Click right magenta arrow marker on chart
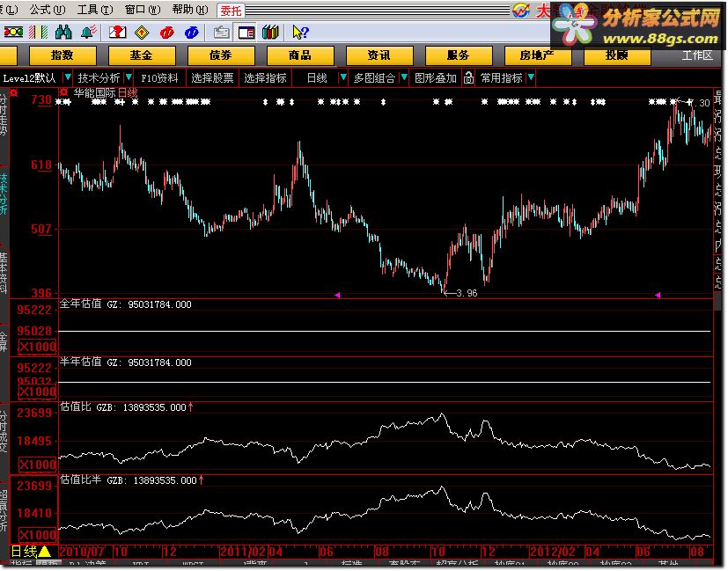 pyautogui.click(x=658, y=295)
